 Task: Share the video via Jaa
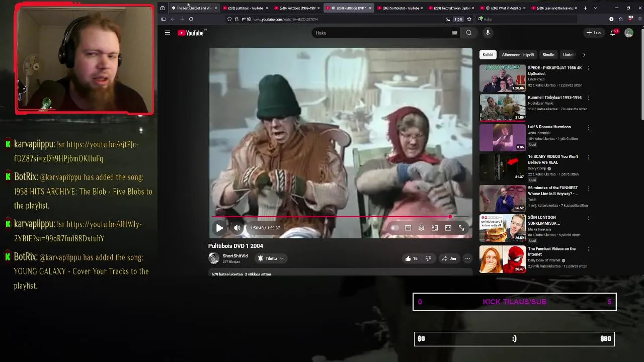[x=449, y=258]
